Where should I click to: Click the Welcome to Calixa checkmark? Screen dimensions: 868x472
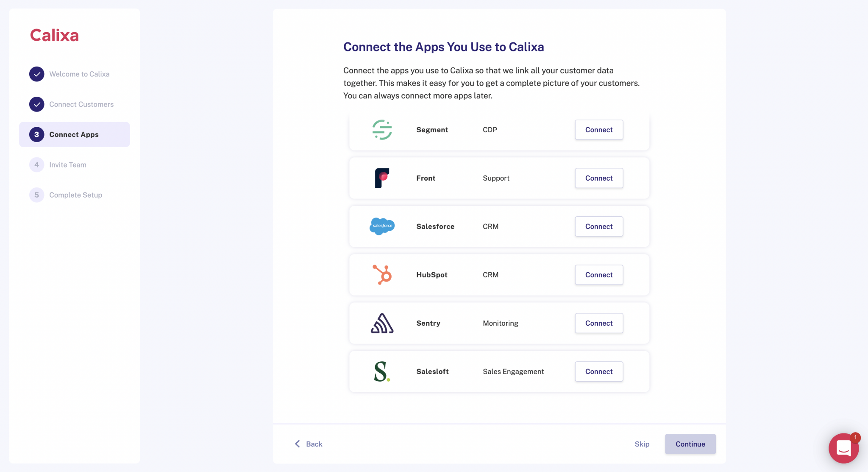coord(36,74)
